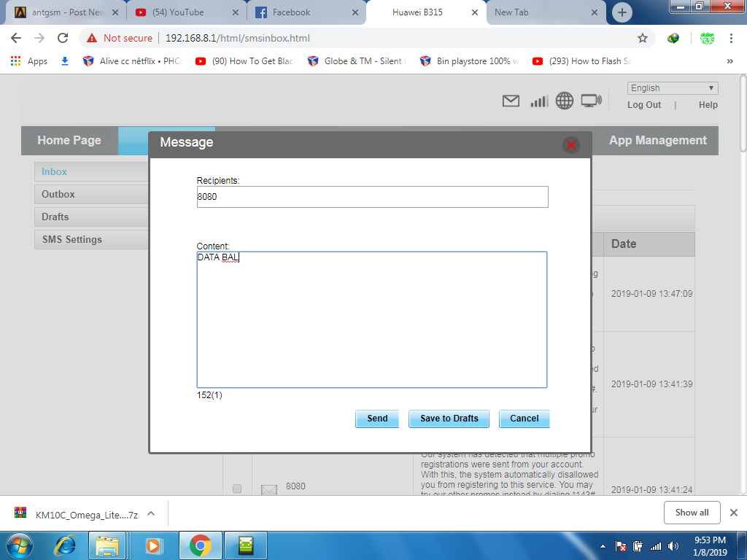Switch to the Chrome taskbar icon
The height and width of the screenshot is (560, 747).
coord(200,545)
